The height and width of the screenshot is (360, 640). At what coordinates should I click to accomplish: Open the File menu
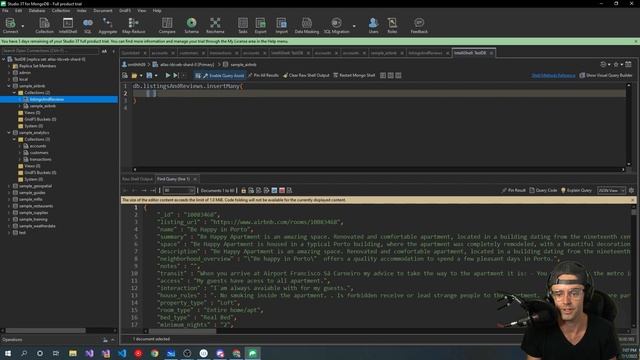[x=5, y=11]
